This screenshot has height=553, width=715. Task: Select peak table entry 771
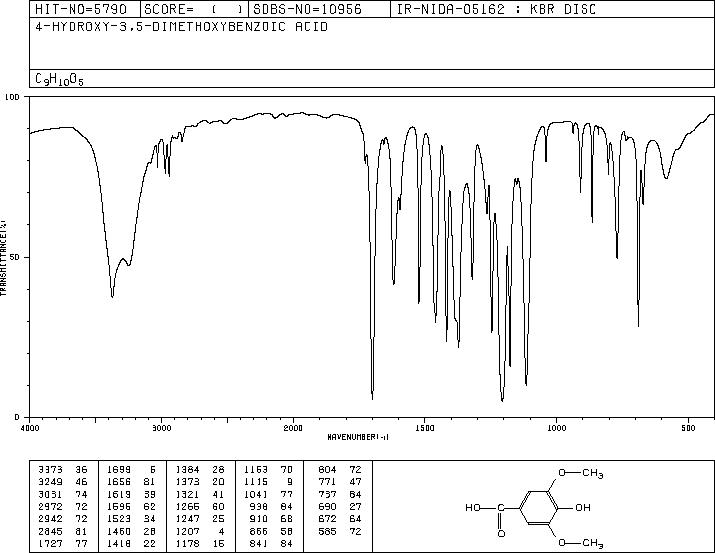(340, 482)
